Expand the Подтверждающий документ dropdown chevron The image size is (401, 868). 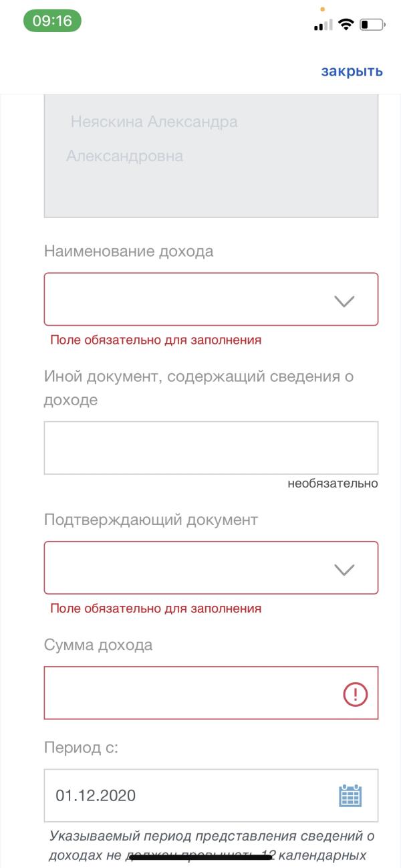[344, 570]
